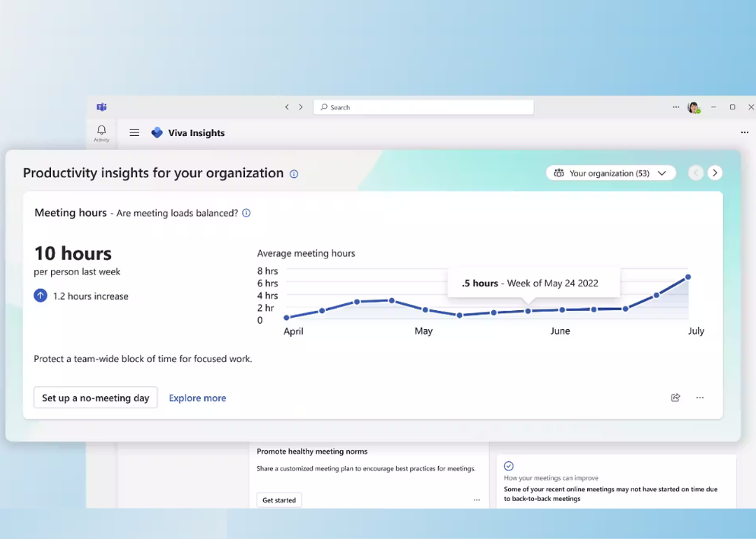756x539 pixels.
Task: Select the final July data point on chart
Action: coord(688,277)
